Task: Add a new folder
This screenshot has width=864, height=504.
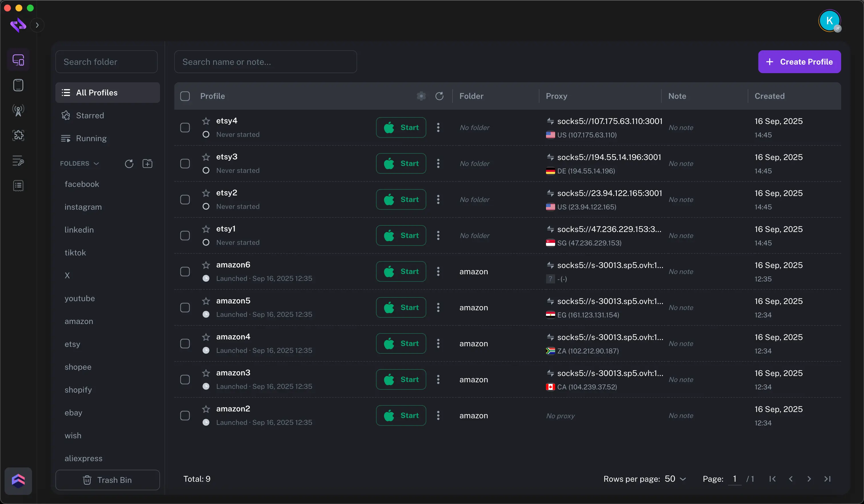Action: (147, 163)
